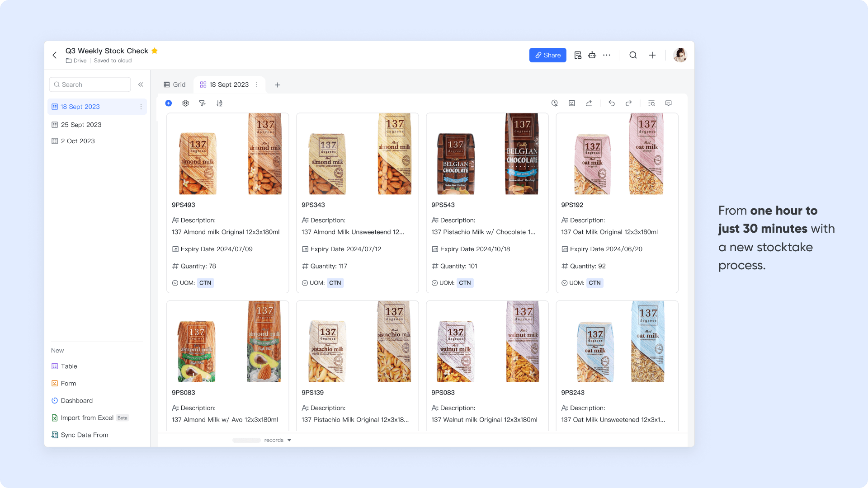Toggle the favorite star on title
Viewport: 868px width, 488px height.
pyautogui.click(x=155, y=51)
